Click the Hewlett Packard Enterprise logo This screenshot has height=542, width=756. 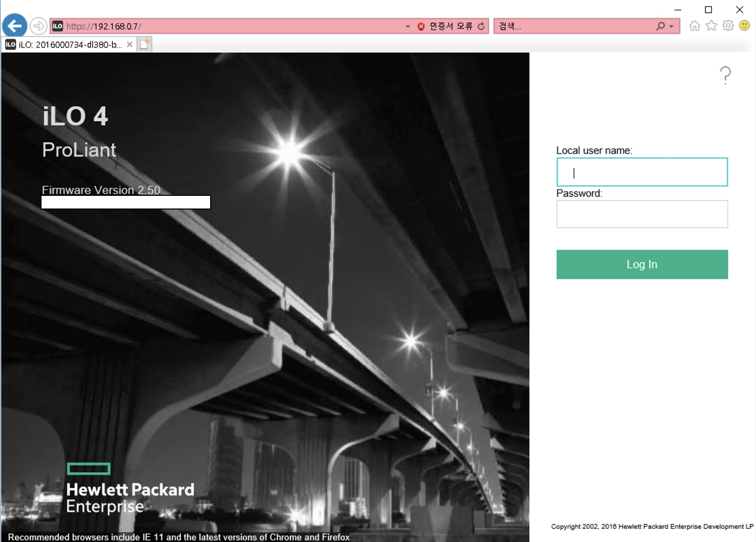coord(130,488)
